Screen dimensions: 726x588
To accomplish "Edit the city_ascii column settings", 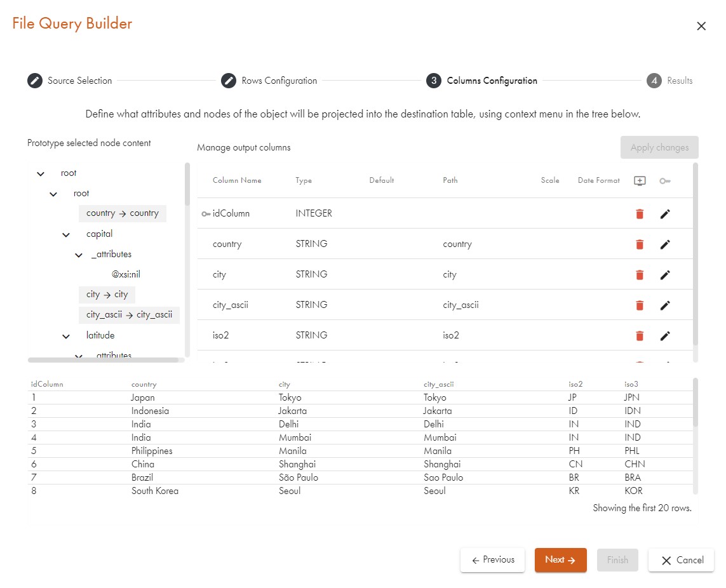I will point(665,305).
